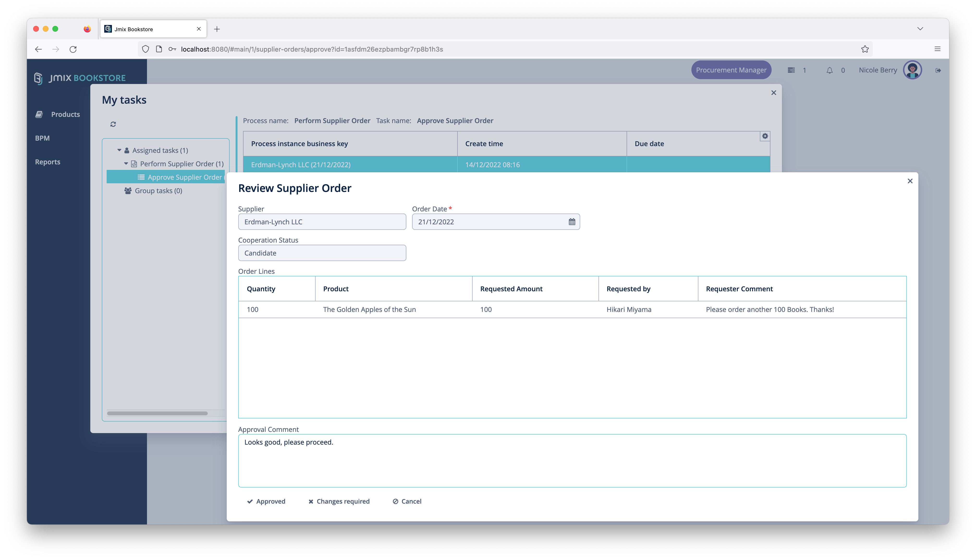
Task: Click Changes required button
Action: 339,501
